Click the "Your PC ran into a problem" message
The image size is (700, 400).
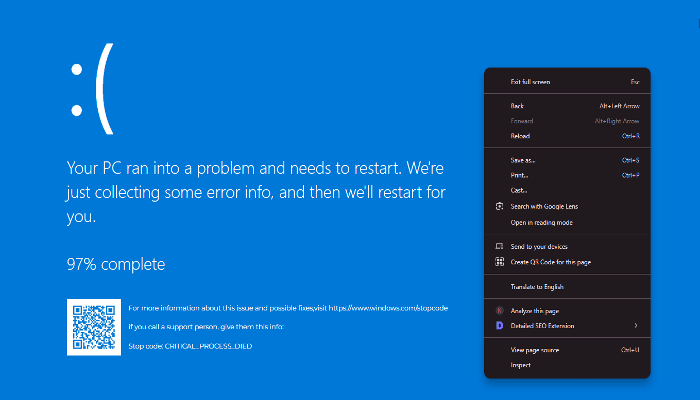coord(256,192)
